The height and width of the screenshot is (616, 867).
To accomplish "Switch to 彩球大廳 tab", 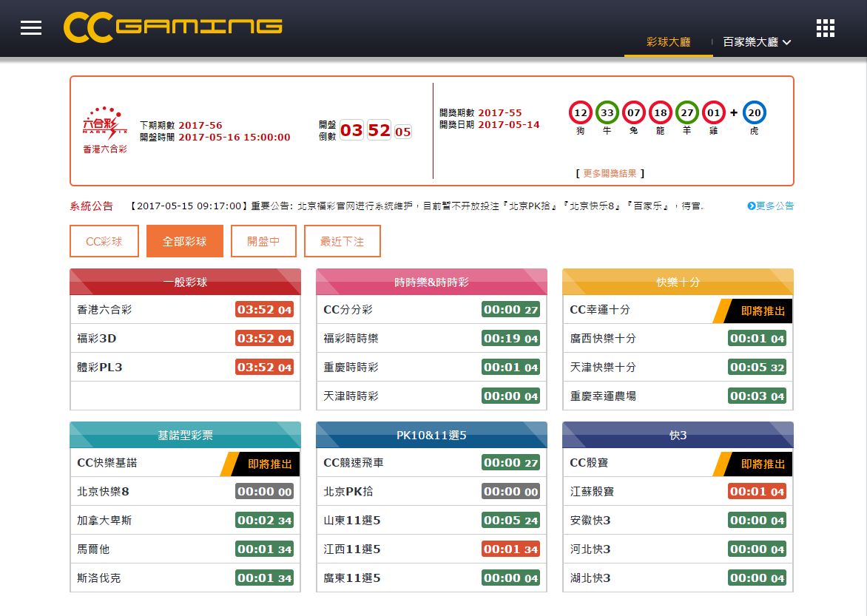I will click(668, 42).
